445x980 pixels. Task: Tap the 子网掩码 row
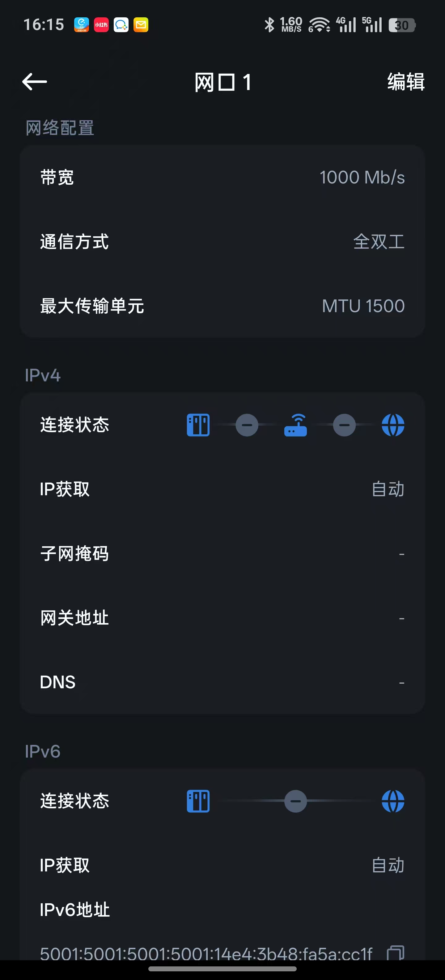coord(222,553)
